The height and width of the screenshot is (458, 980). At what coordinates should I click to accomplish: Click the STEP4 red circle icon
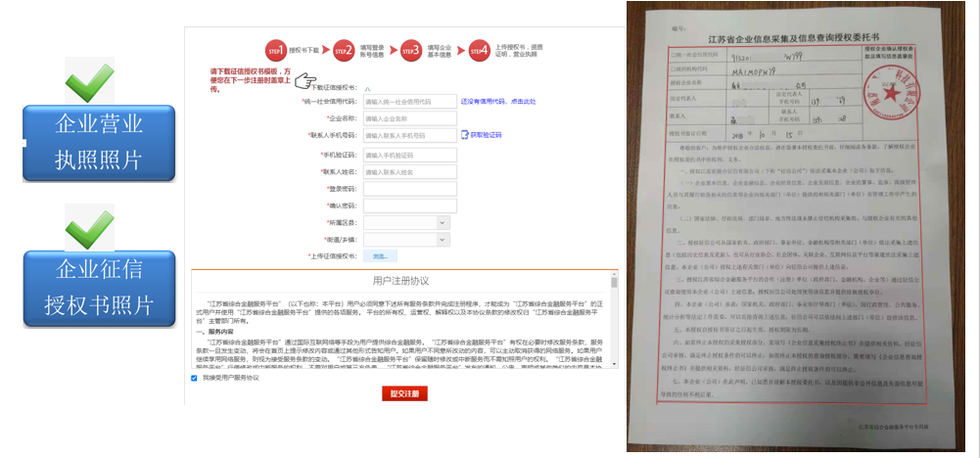(x=479, y=49)
